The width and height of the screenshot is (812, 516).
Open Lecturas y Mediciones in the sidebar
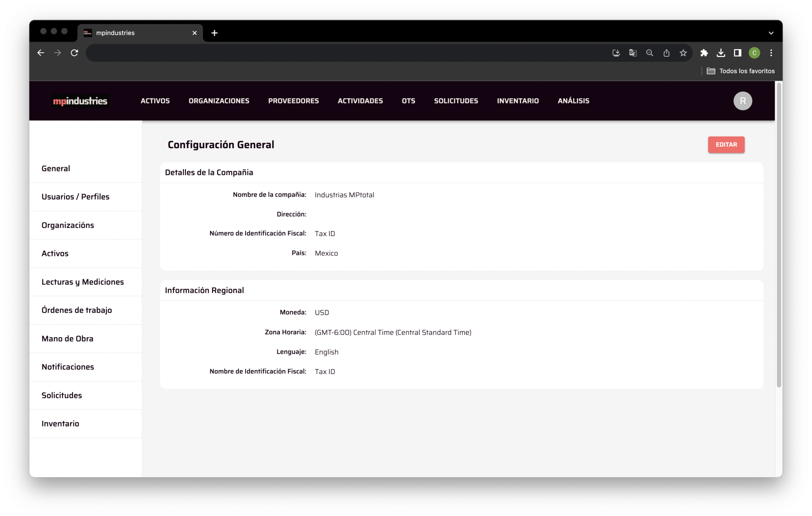82,282
